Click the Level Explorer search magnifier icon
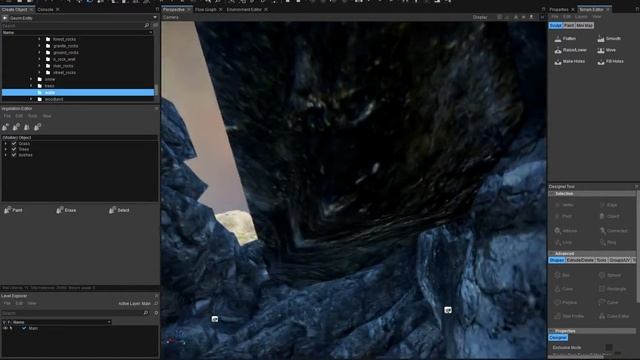640x360 pixels. 146,313
